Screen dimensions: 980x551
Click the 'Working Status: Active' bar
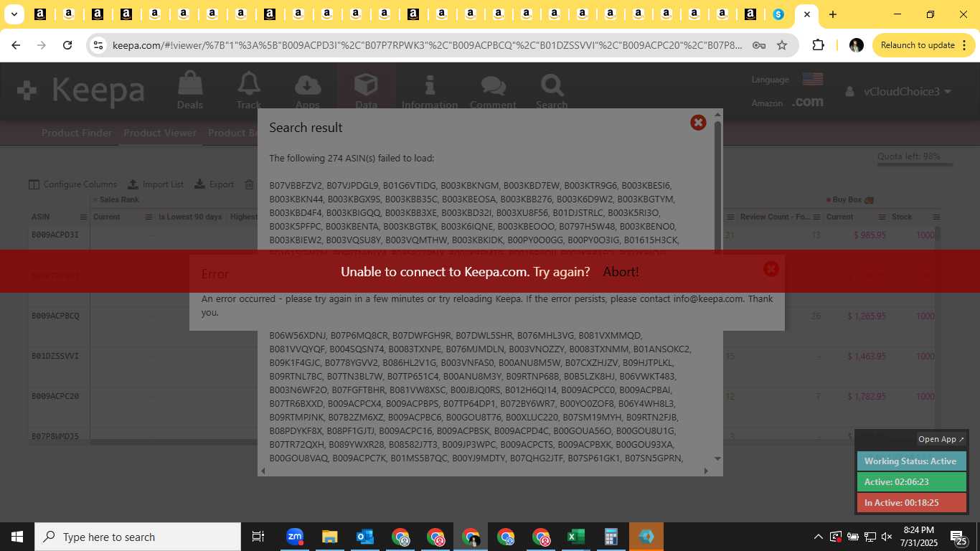click(x=912, y=461)
